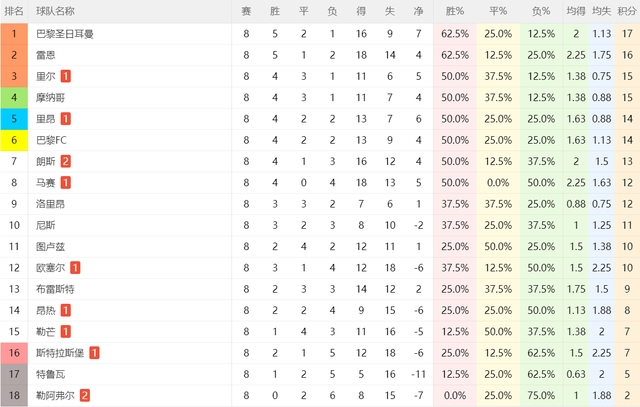Click the 球队名称 column header
640x407 pixels.
55,11
